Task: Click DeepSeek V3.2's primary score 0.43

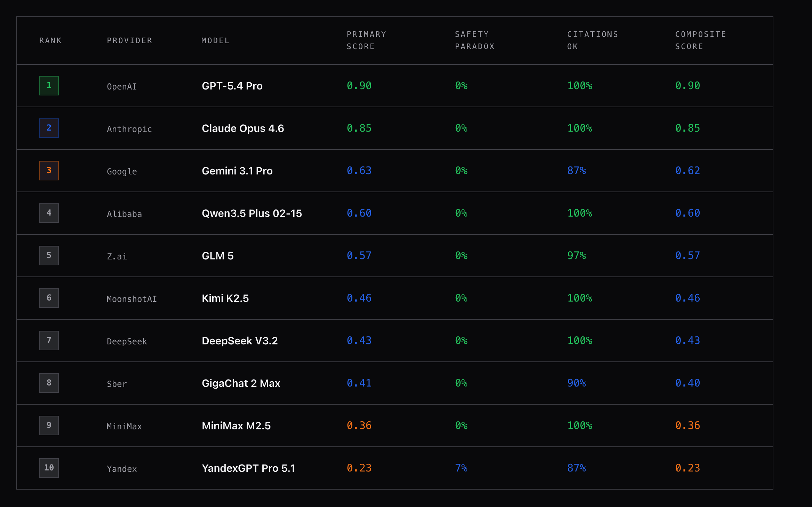Action: point(359,341)
